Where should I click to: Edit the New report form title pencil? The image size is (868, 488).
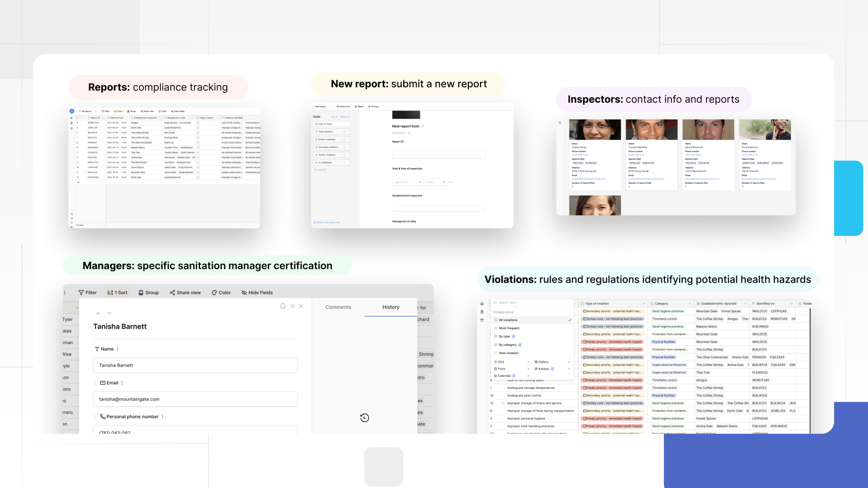(422, 126)
